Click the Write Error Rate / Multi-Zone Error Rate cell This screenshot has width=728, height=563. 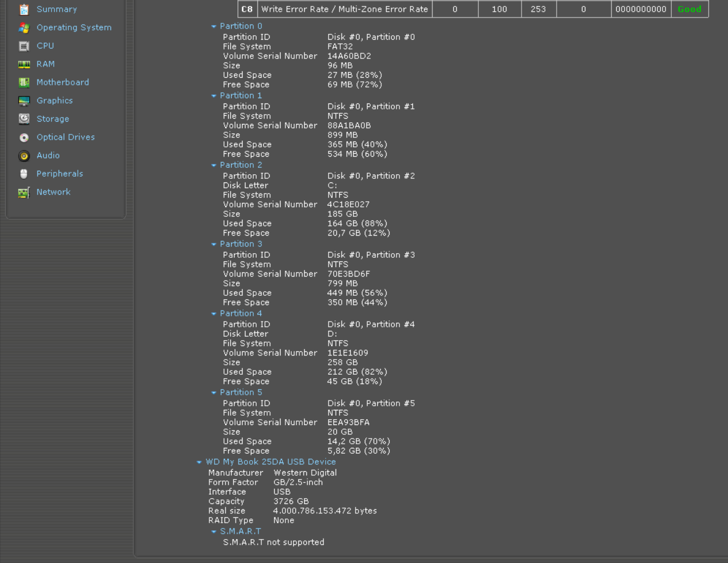tap(344, 9)
